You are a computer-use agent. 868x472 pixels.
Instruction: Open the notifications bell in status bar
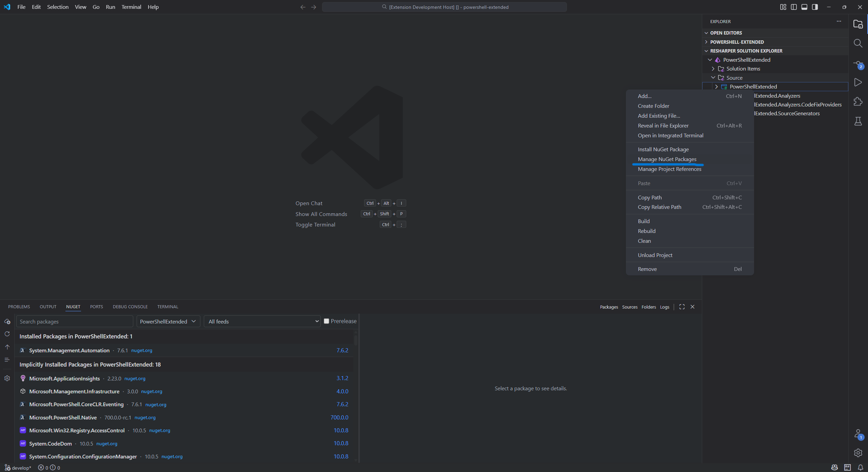(861, 468)
